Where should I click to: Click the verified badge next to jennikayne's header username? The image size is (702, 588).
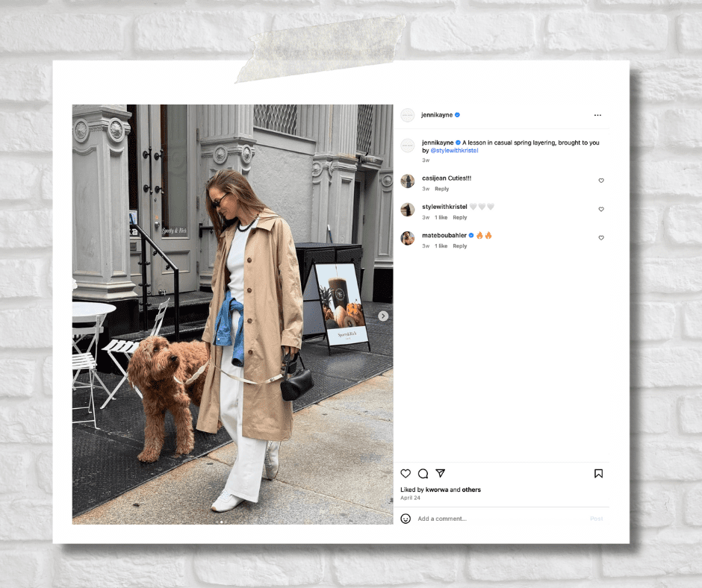456,115
